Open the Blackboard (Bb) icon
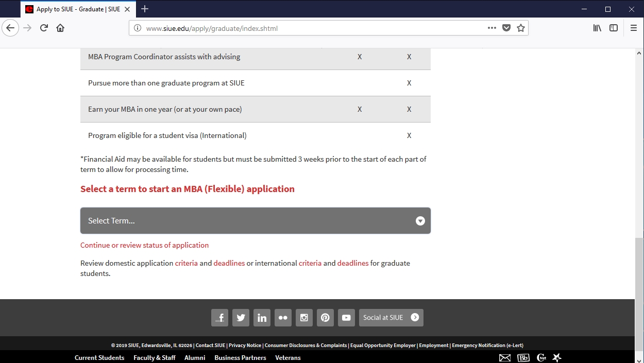Screen dimensions: 644x363 (523, 358)
